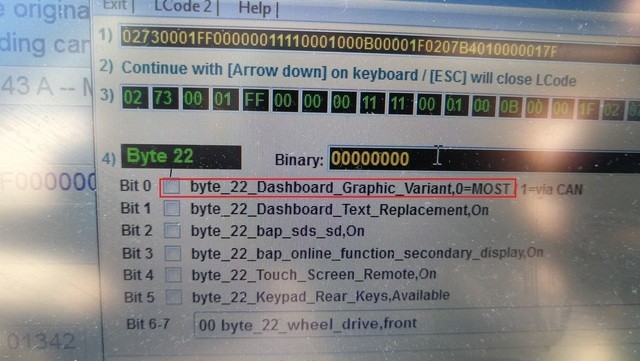Click the 'Bit 5' label
Image resolution: width=640 pixels, height=361 pixels.
[x=139, y=297]
